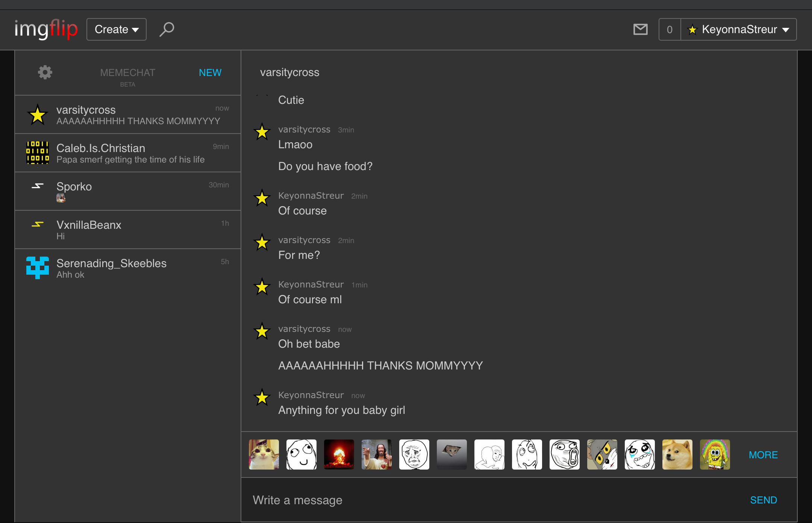Send the Ceiling Cat meme
Screen dimensions: 812x523
click(452, 455)
